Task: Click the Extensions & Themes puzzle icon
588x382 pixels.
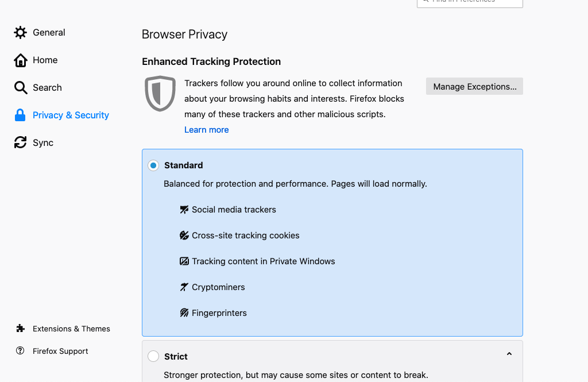Action: click(21, 329)
